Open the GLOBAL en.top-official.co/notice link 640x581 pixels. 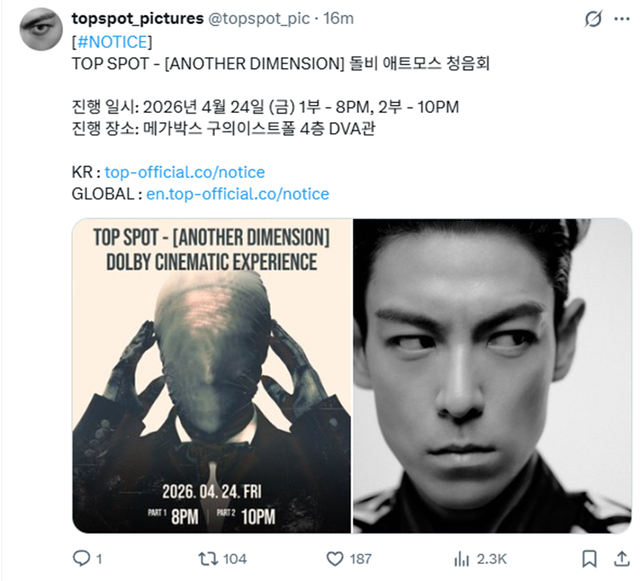click(238, 194)
